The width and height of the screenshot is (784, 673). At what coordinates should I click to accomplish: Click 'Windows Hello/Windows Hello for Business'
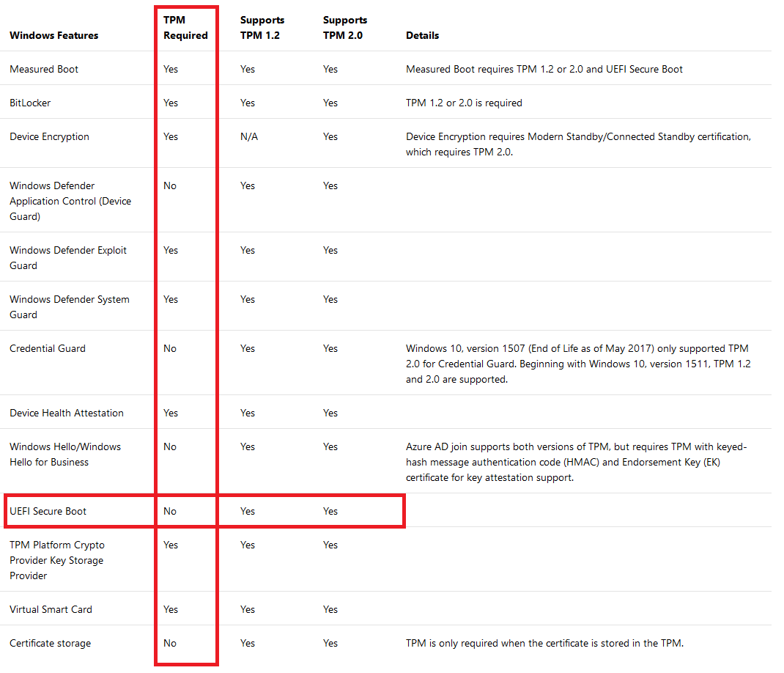pos(65,454)
